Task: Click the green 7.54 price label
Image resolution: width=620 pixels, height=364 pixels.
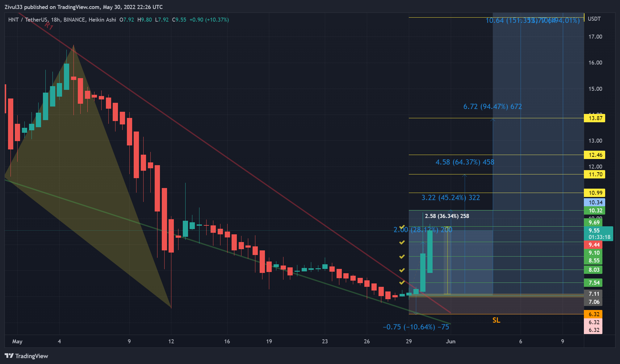Action: [593, 283]
